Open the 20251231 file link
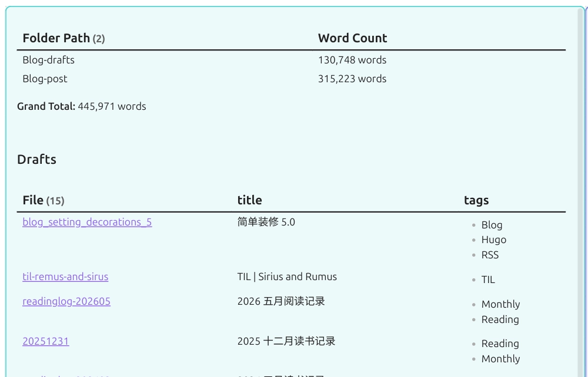Screen dimensions: 588x377 (46, 341)
